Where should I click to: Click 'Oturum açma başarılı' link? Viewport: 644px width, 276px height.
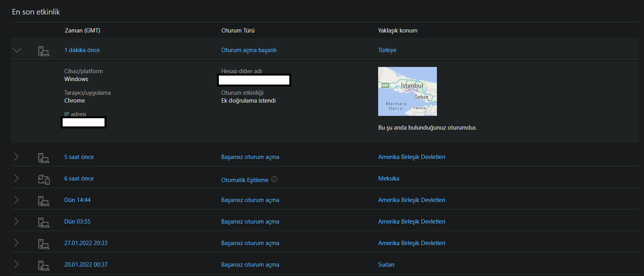(249, 50)
